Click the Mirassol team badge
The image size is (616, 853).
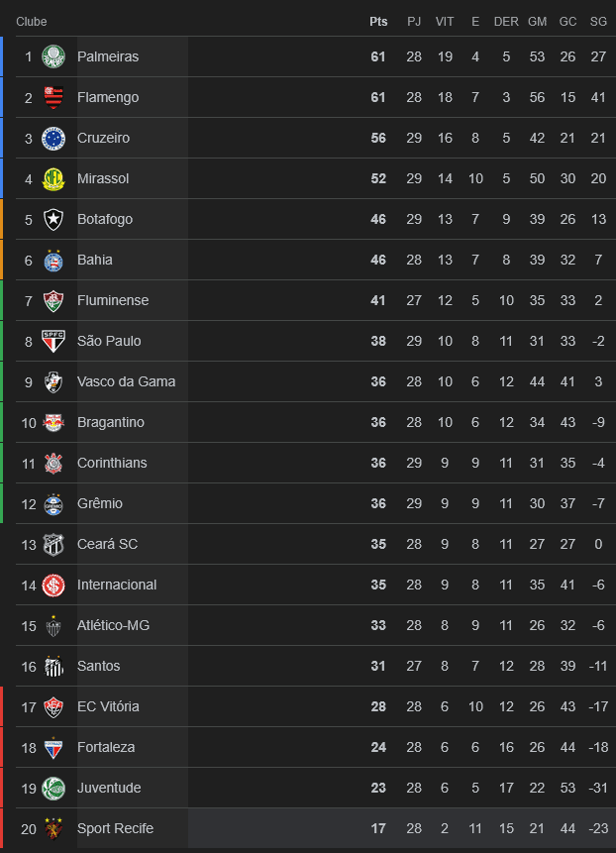tap(53, 179)
